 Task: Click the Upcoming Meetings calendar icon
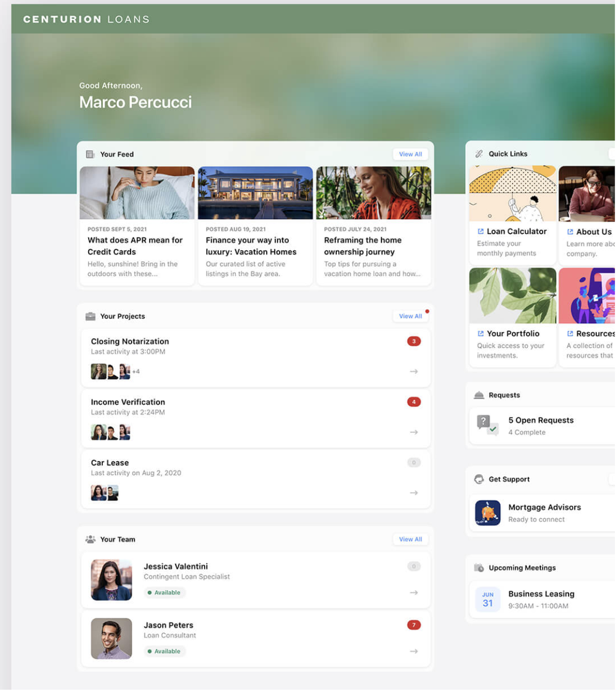479,567
